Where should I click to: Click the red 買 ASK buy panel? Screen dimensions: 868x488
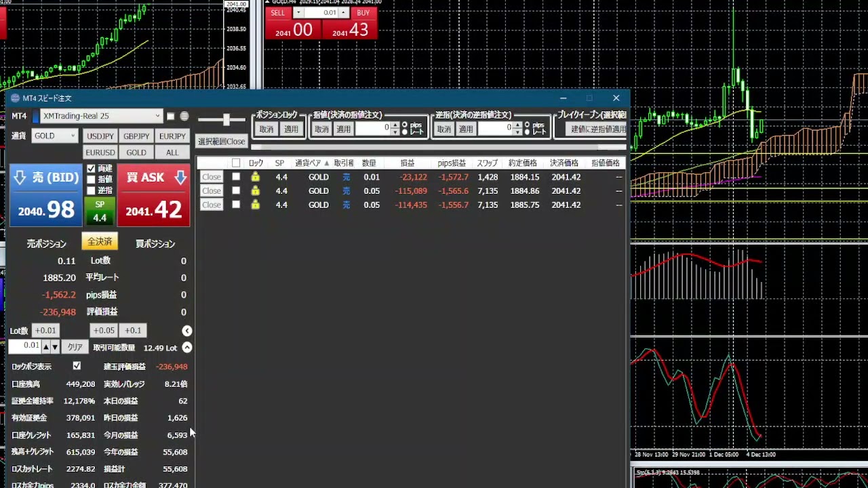click(x=154, y=195)
